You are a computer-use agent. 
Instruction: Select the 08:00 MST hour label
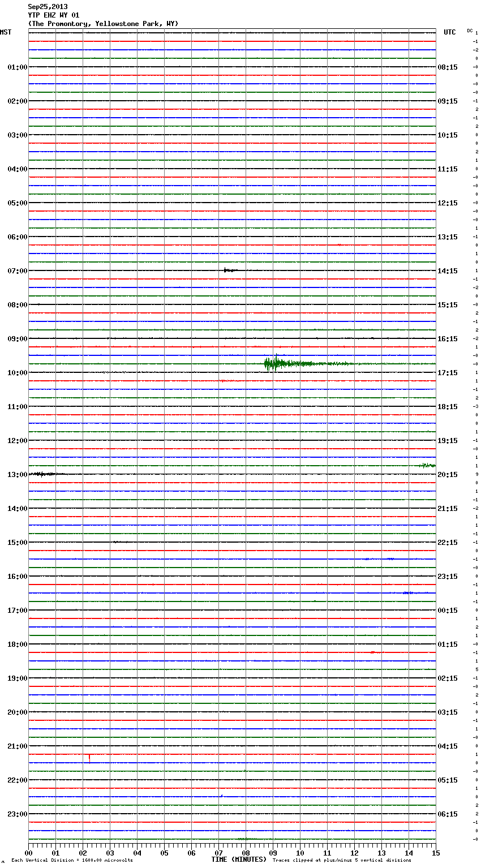click(18, 305)
